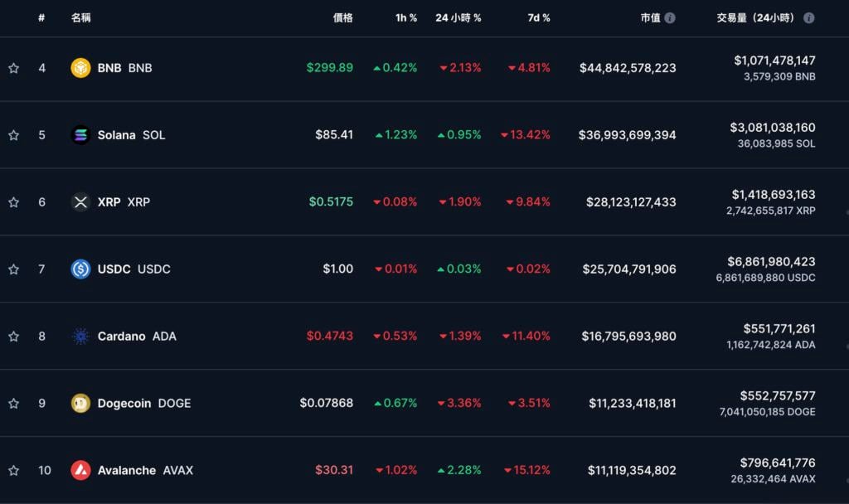This screenshot has width=849, height=504.
Task: Click the Dogecoin coin logo icon
Action: [x=80, y=404]
